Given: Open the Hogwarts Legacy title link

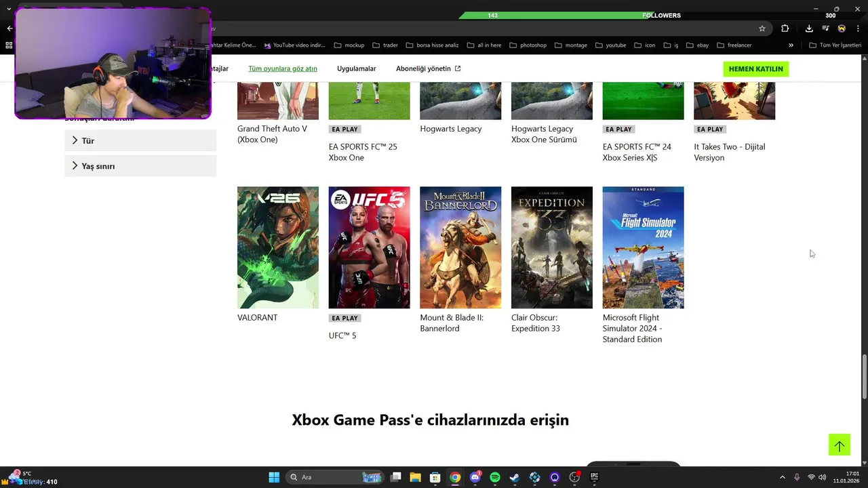Looking at the screenshot, I should click(x=451, y=129).
